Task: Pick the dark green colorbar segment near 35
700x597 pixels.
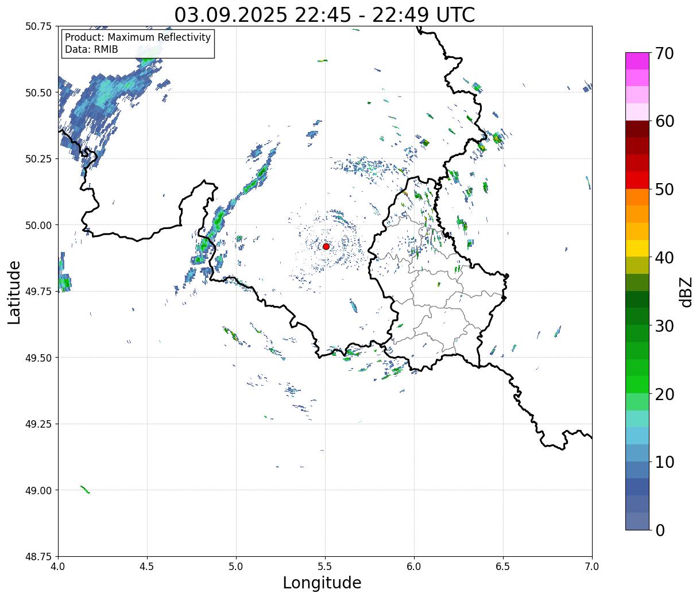Action: tap(637, 299)
